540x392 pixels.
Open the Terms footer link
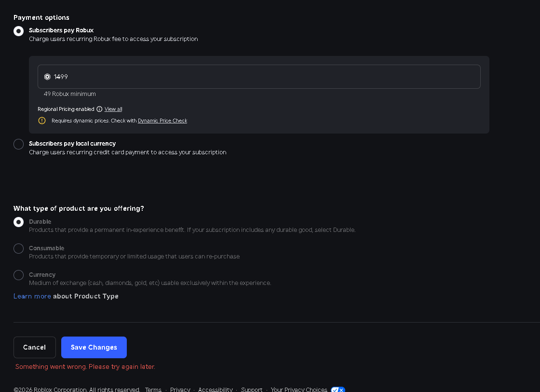pos(153,389)
